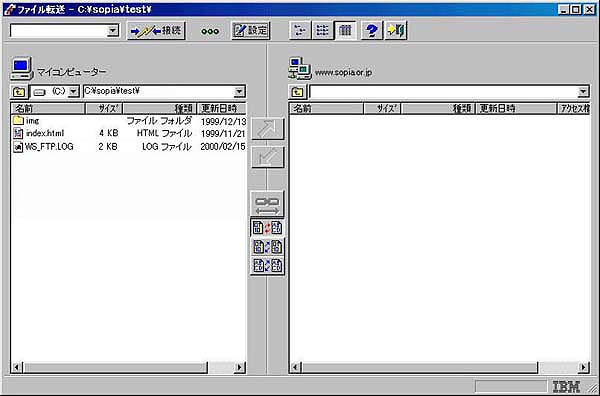The width and height of the screenshot is (600, 396).
Task: Select the bottom transfer mode icon
Action: (267, 266)
